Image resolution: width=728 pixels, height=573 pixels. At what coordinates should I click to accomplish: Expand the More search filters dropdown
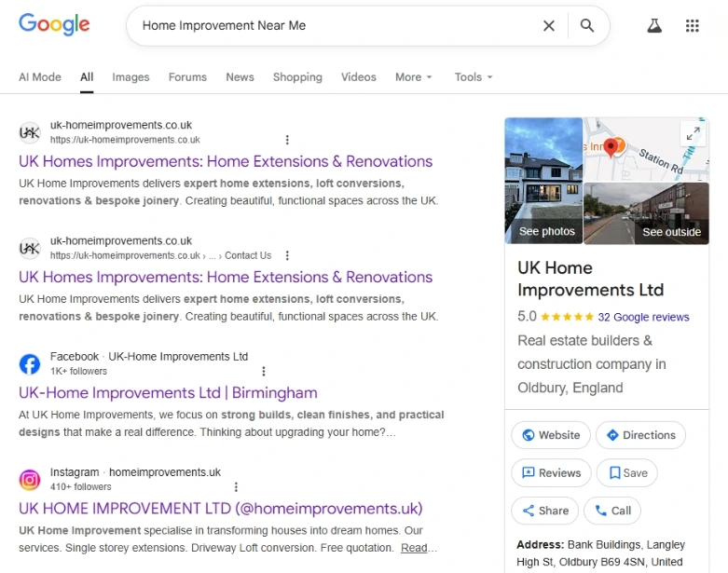(413, 77)
